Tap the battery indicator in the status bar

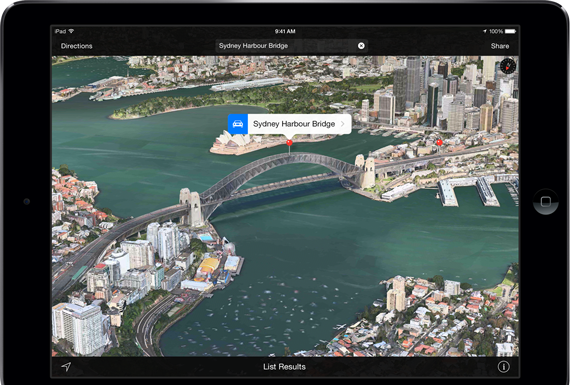(x=510, y=32)
